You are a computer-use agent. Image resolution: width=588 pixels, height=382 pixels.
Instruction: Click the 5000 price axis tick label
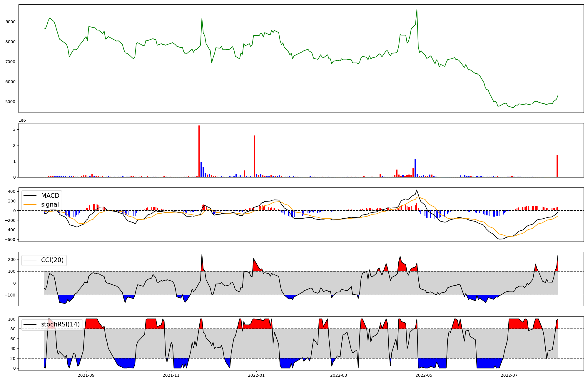tap(11, 102)
